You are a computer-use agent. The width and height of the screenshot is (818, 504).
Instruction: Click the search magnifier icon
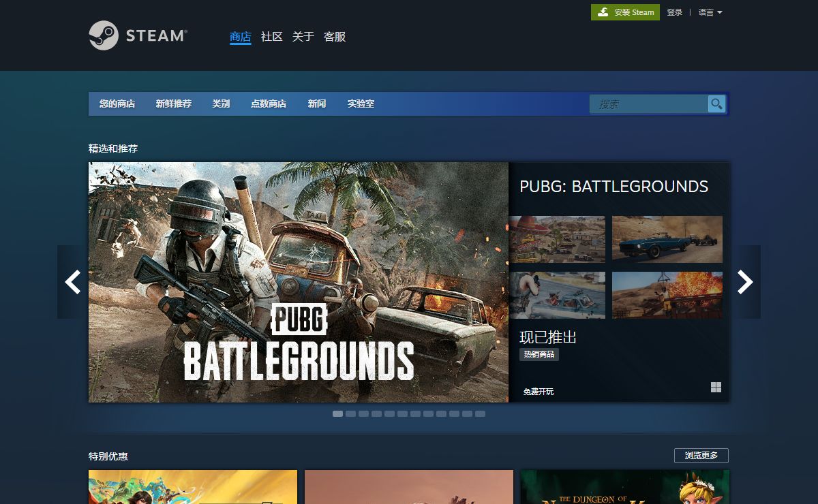(716, 104)
